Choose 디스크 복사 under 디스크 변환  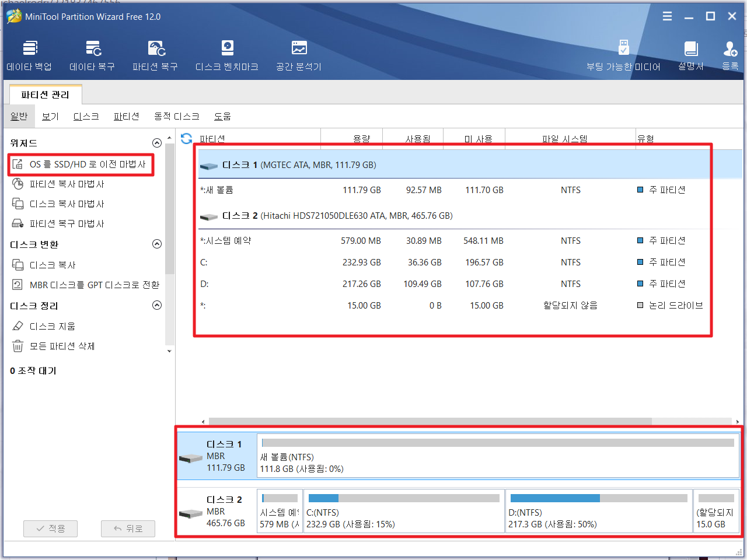click(44, 265)
